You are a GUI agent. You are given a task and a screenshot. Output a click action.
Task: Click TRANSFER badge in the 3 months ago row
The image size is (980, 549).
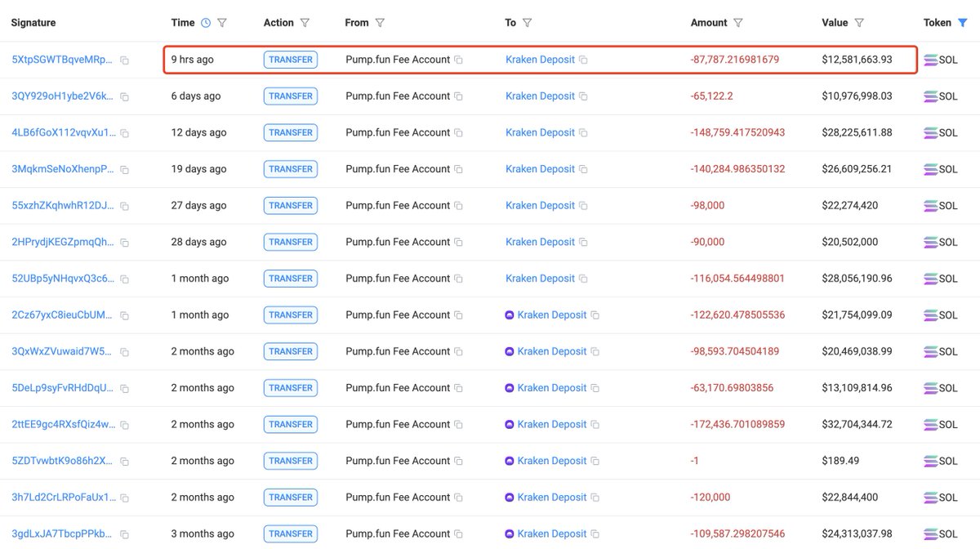pos(291,533)
